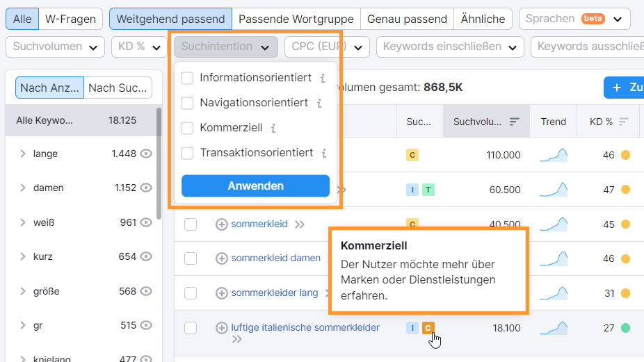644x362 pixels.
Task: Toggle eye icon for größe group
Action: click(146, 291)
